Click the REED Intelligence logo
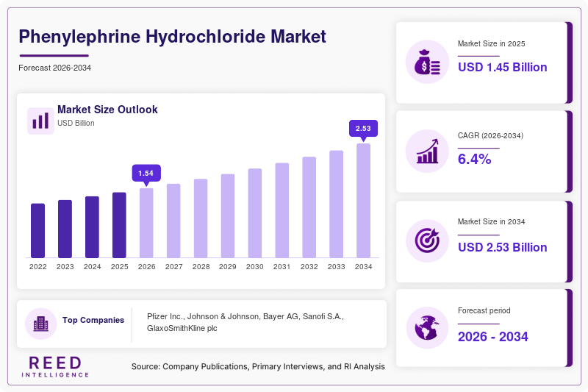 click(55, 366)
